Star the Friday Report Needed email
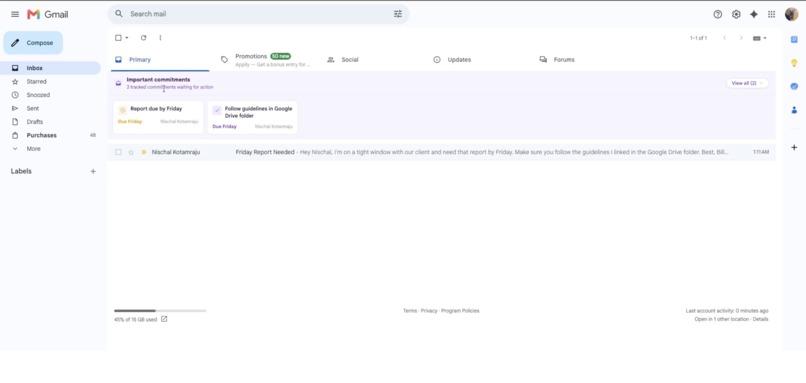806x383 pixels. 131,152
